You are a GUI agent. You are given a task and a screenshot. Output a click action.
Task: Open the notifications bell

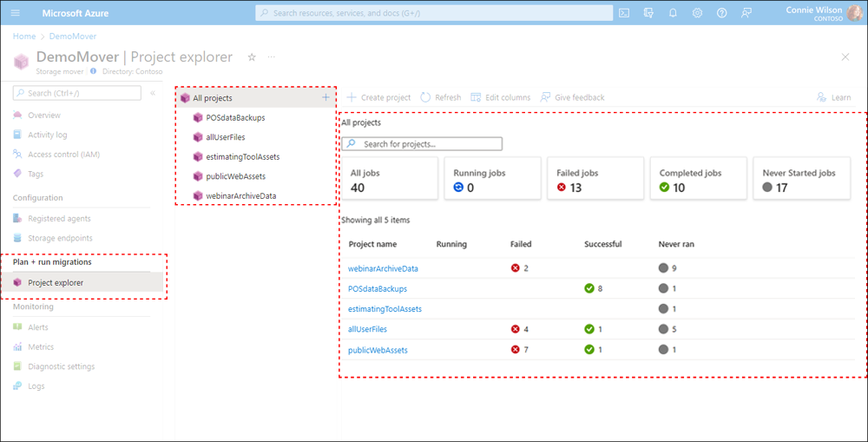[x=674, y=13]
